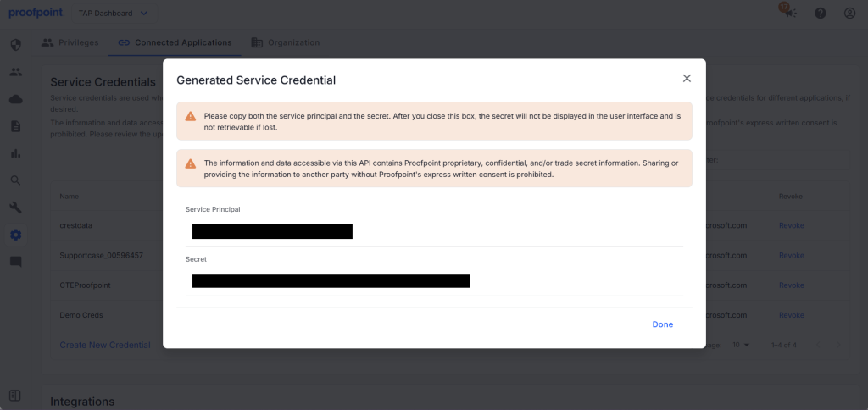The image size is (868, 410).
Task: Click Done in the credential dialog
Action: pyautogui.click(x=663, y=324)
